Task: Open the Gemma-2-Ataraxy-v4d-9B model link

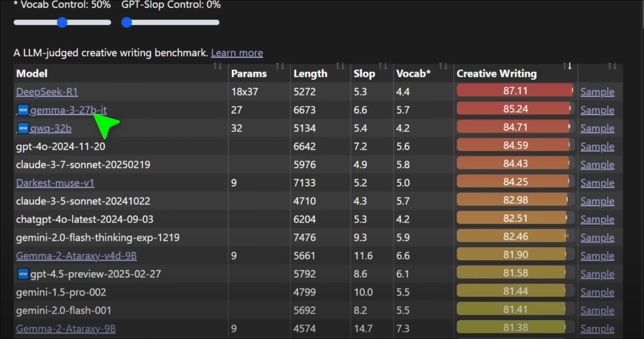Action: pyautogui.click(x=76, y=256)
